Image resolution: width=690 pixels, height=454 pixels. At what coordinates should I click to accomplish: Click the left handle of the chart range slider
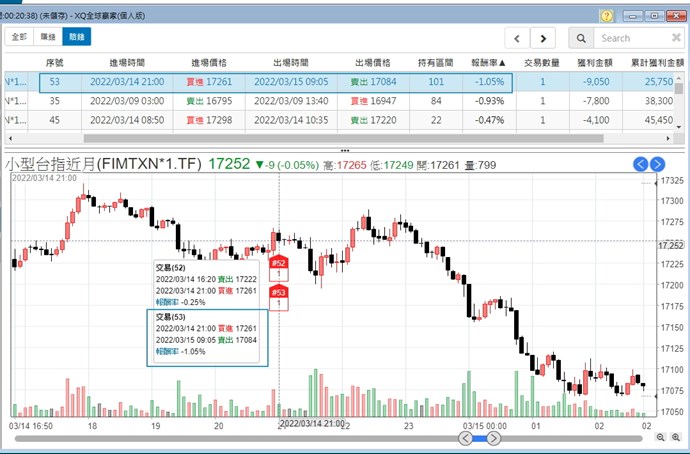pyautogui.click(x=466, y=438)
